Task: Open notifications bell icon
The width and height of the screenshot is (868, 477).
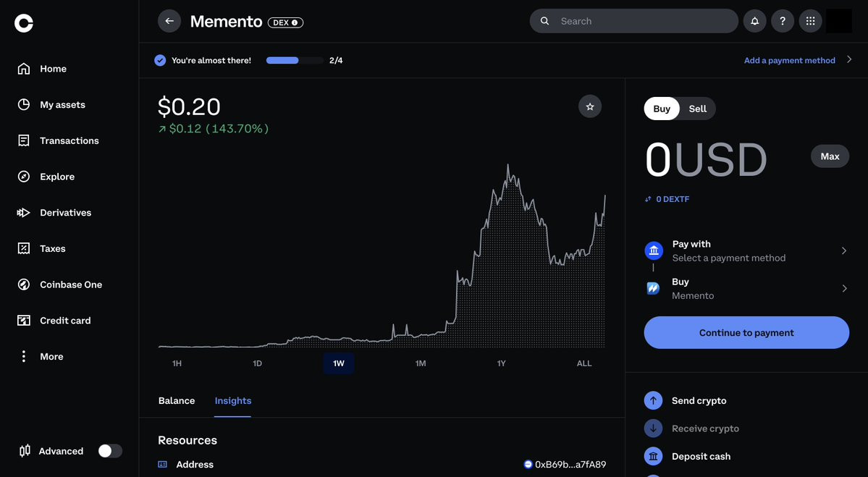Action: 754,21
